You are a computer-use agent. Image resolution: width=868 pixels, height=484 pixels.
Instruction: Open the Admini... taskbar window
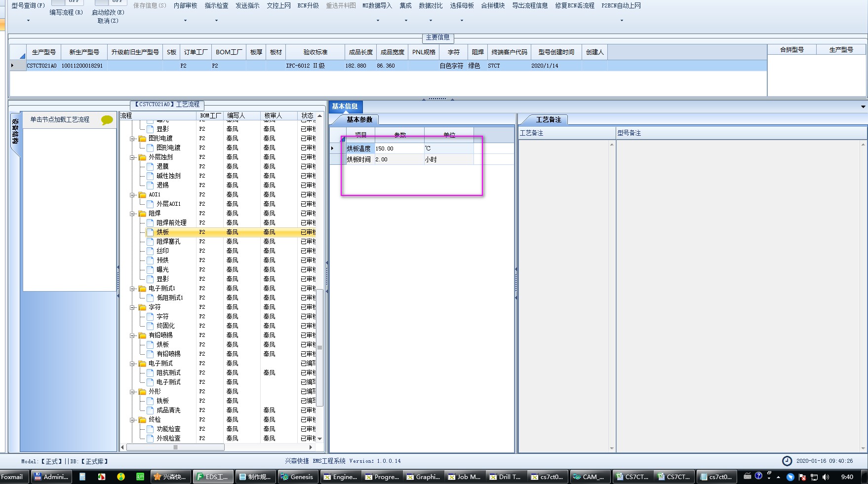(51, 477)
